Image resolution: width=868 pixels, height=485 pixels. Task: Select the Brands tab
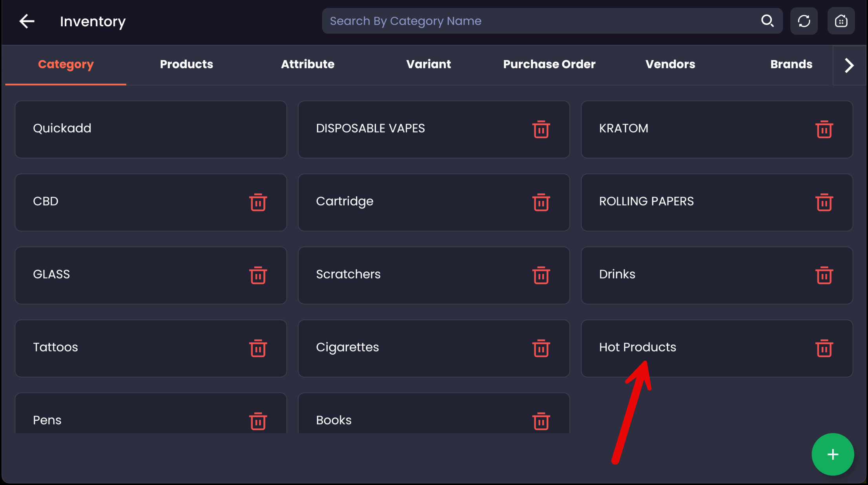point(791,64)
